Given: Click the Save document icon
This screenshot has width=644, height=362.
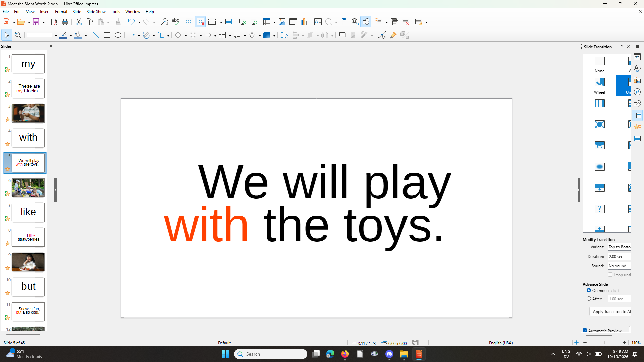Looking at the screenshot, I should pos(36,22).
